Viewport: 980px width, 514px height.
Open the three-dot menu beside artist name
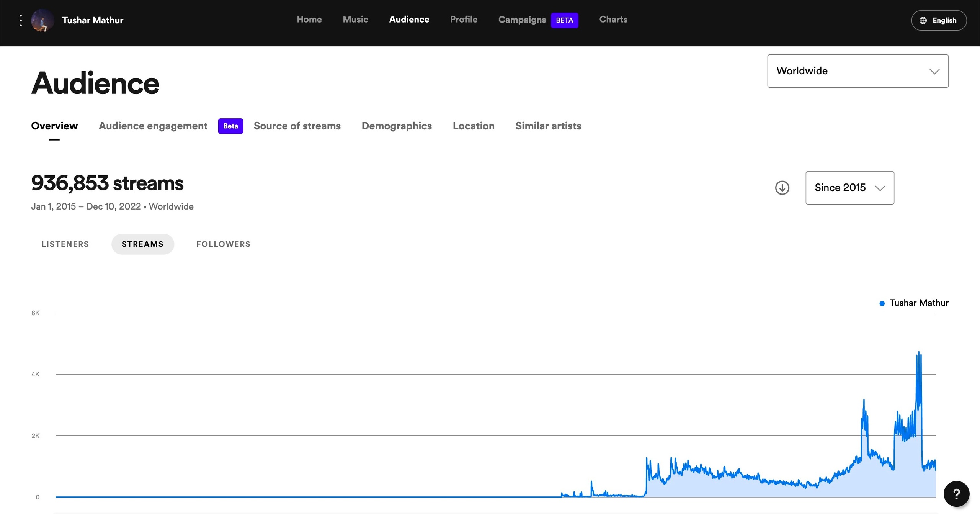(x=21, y=20)
